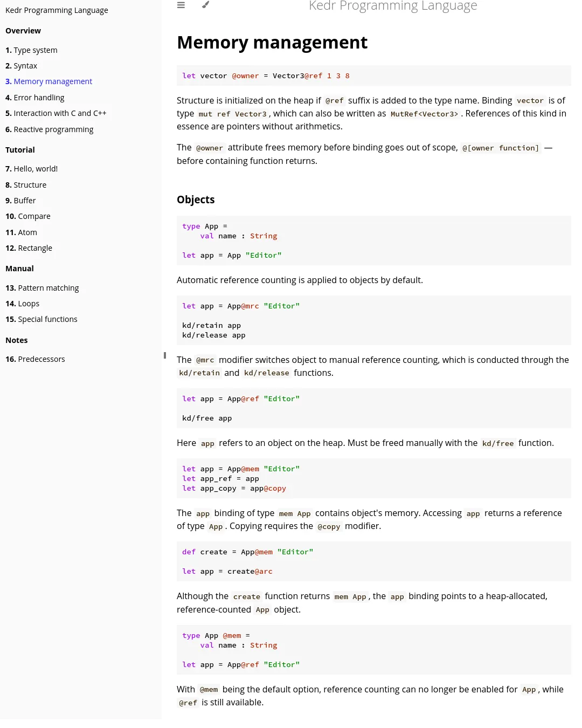Screen dimensions: 582x728
Task: Click sentence about automatic reference counting
Action: (x=300, y=280)
